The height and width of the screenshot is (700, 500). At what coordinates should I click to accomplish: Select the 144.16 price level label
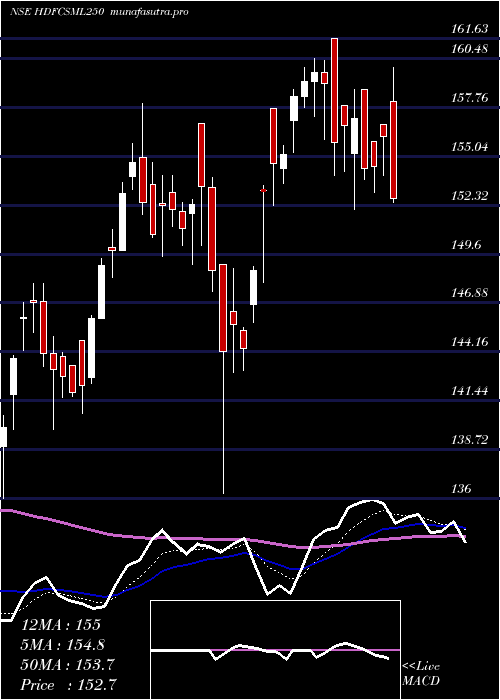(469, 342)
